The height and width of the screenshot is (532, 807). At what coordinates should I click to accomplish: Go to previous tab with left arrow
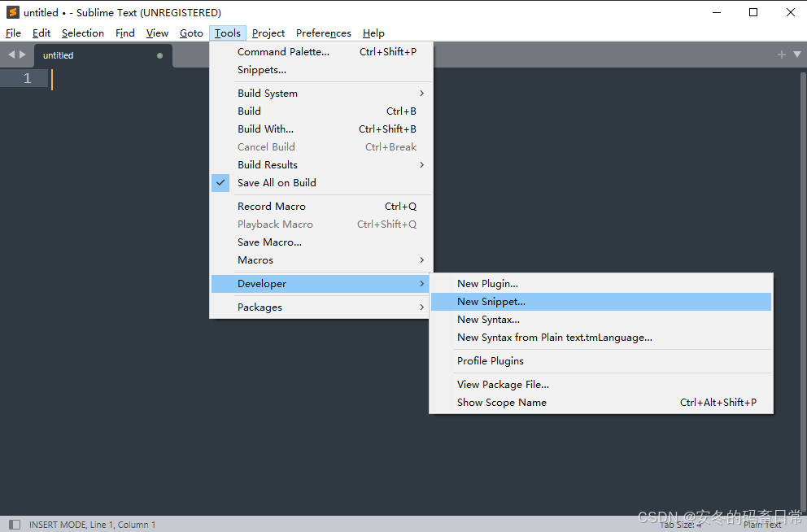point(11,55)
